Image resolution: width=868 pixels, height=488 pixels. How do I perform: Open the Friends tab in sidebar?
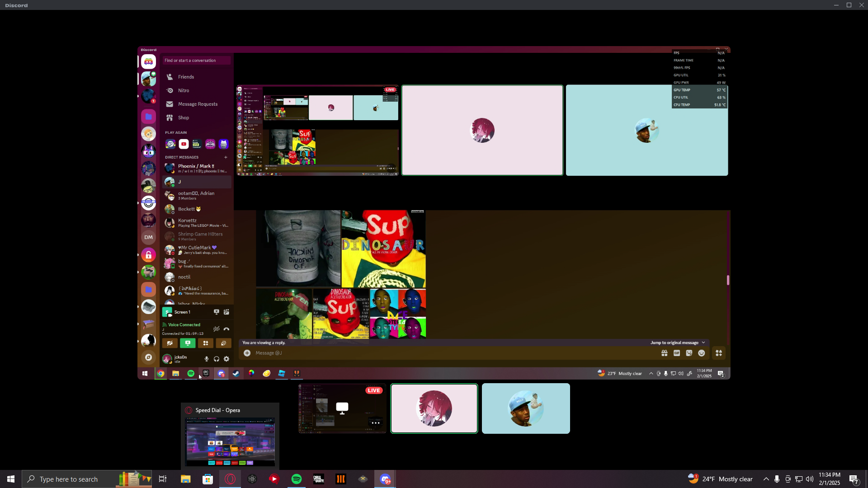point(186,77)
